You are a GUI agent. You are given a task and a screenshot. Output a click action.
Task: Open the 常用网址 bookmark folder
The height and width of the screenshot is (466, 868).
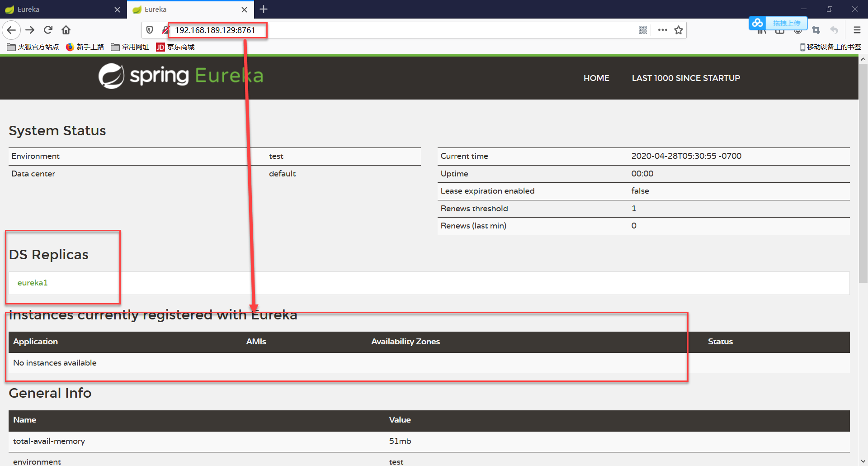point(130,47)
